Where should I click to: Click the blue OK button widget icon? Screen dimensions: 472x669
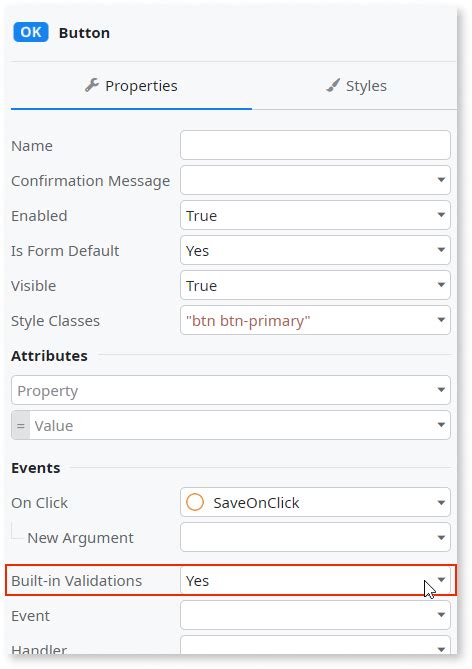31,32
